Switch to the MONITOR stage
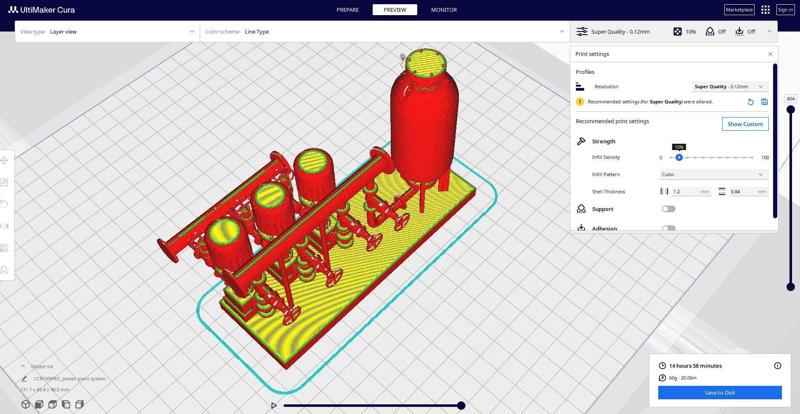This screenshot has width=800, height=414. [444, 10]
